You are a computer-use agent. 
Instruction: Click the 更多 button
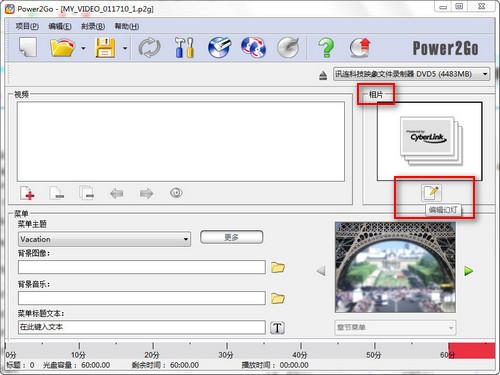pos(231,237)
